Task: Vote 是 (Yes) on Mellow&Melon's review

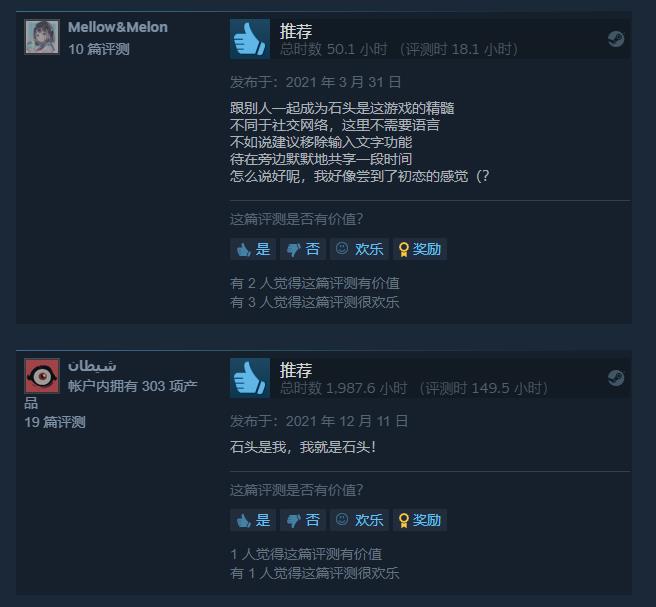Action: (253, 249)
